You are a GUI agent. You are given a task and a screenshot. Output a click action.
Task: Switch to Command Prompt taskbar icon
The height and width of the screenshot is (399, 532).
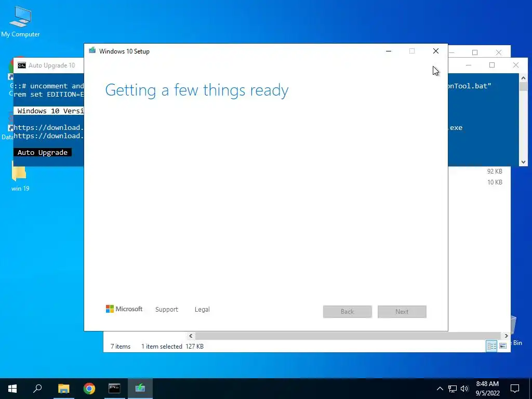pyautogui.click(x=114, y=389)
